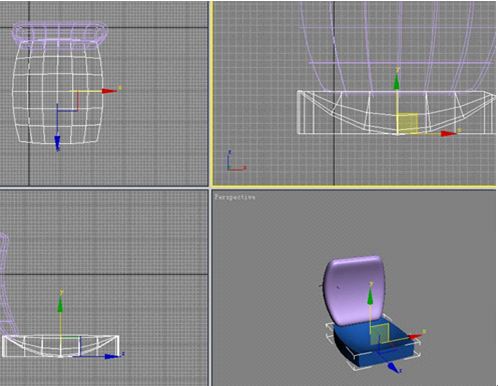Click red X-axis arrow in active front viewport
The image size is (498, 386).
click(x=449, y=134)
